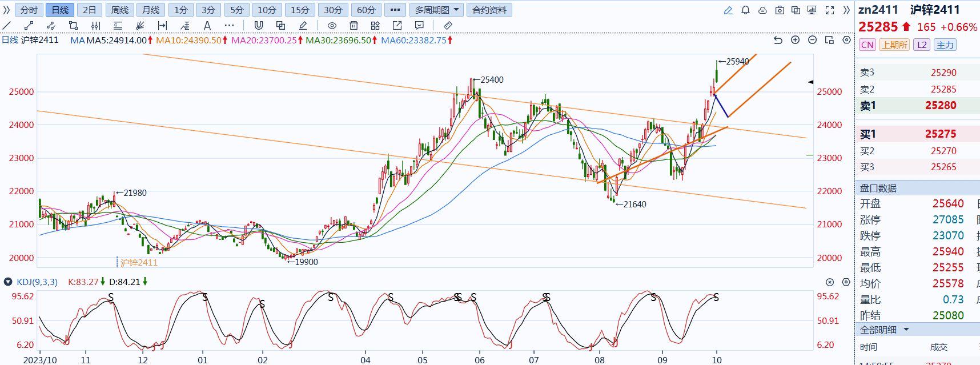Switch to the 周线 weekly tab
Viewport: 980px width, 365px height.
pos(120,10)
